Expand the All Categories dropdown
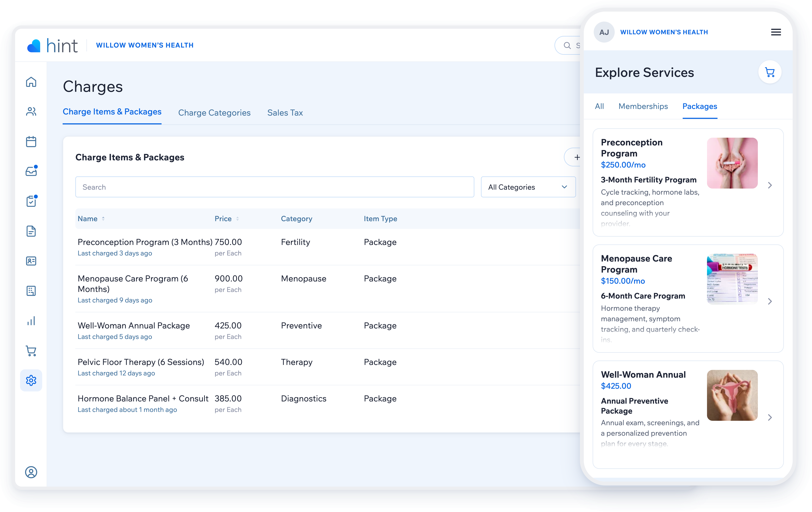The height and width of the screenshot is (512, 812). (x=528, y=187)
